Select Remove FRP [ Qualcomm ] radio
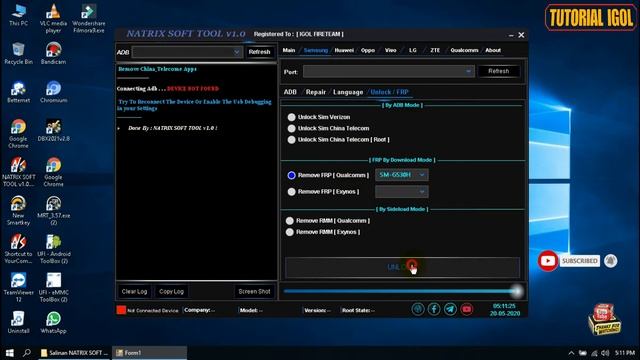The width and height of the screenshot is (640, 360). 291,175
